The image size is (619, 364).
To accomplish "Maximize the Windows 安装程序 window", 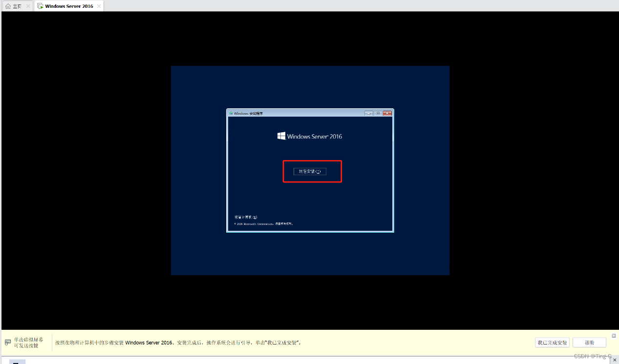I will click(378, 113).
